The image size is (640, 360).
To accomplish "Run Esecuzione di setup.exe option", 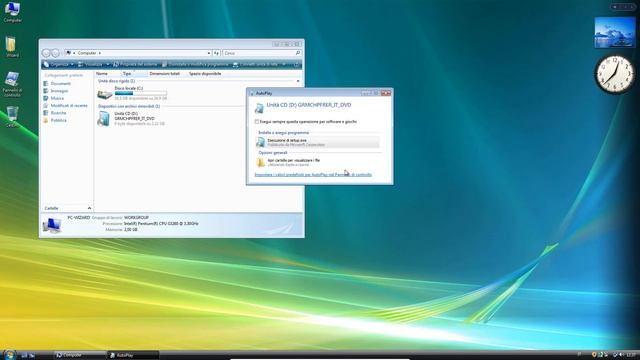I will [x=317, y=142].
